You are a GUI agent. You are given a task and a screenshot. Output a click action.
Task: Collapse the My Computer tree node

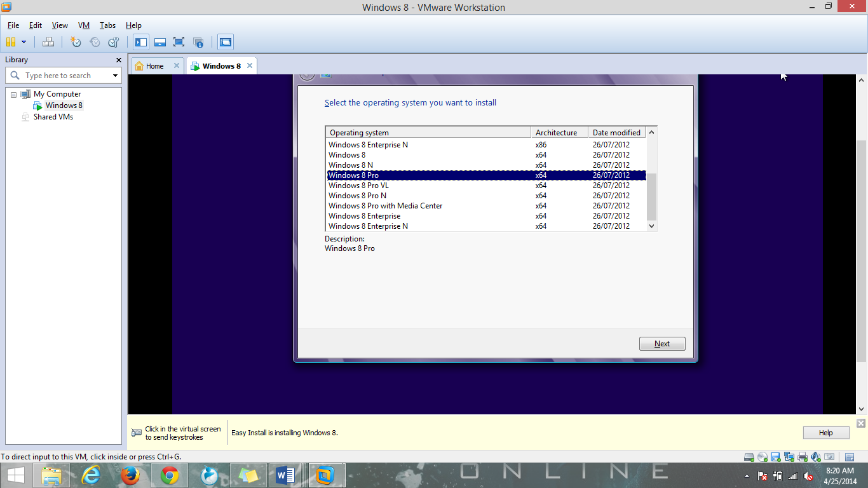[x=13, y=94]
